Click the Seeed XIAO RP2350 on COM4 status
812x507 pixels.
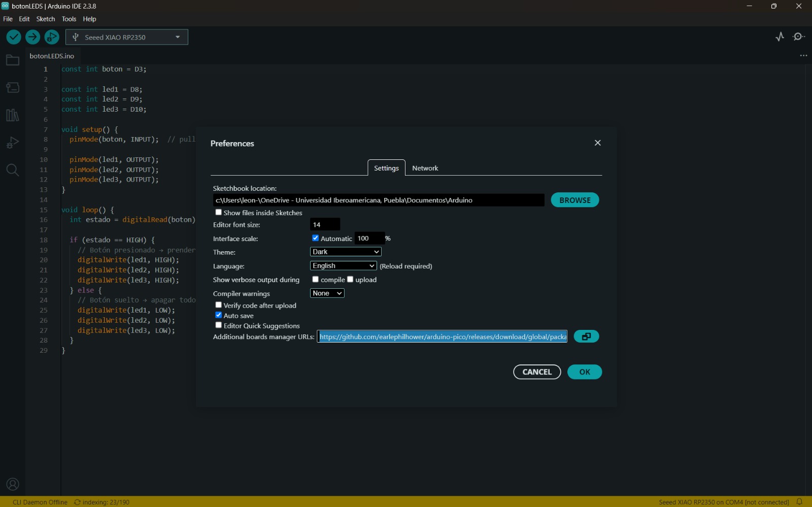click(724, 502)
